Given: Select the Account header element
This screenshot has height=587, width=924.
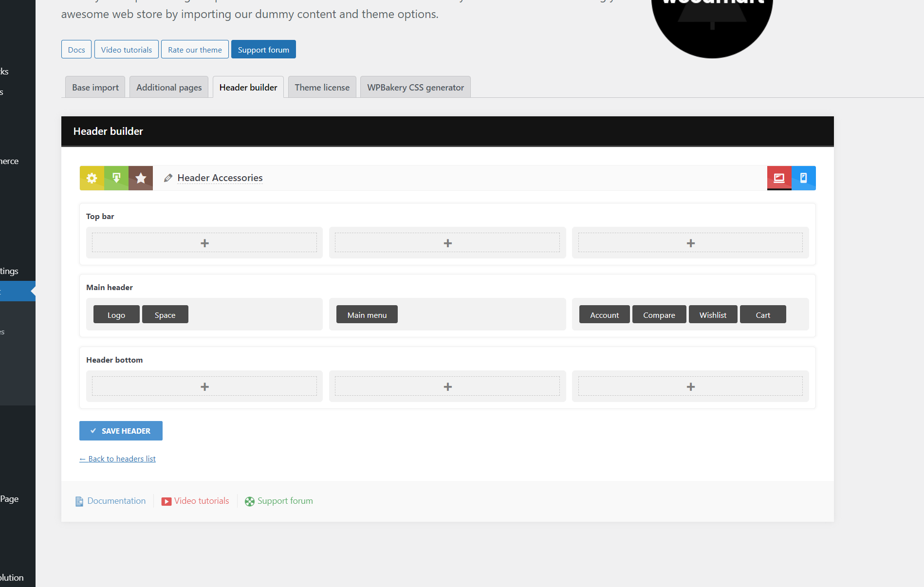Looking at the screenshot, I should (x=605, y=314).
